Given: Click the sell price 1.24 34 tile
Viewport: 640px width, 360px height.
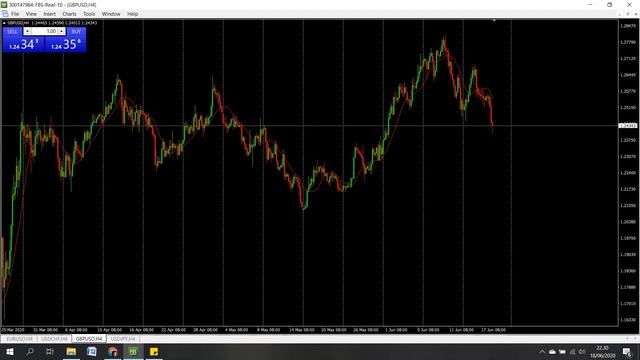Looking at the screenshot, I should click(x=23, y=44).
